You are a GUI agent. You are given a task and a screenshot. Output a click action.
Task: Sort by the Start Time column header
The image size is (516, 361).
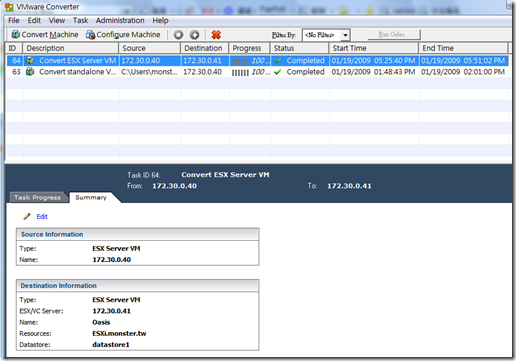point(374,48)
